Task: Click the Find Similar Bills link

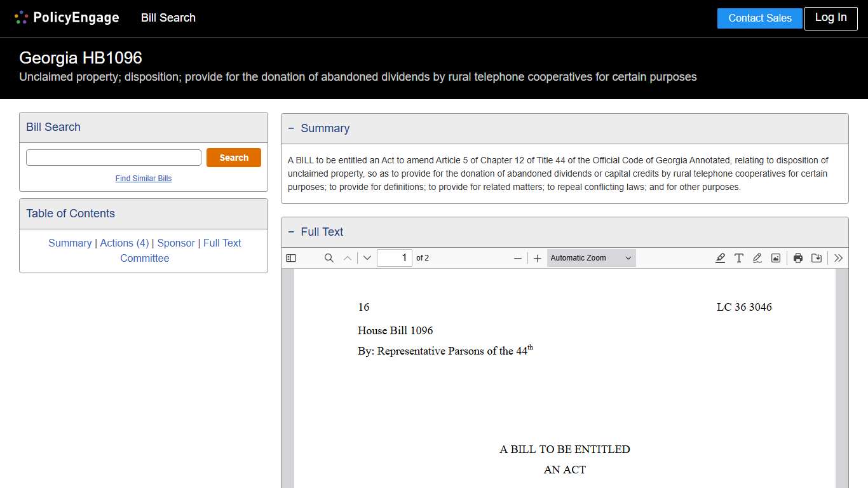Action: pyautogui.click(x=143, y=179)
